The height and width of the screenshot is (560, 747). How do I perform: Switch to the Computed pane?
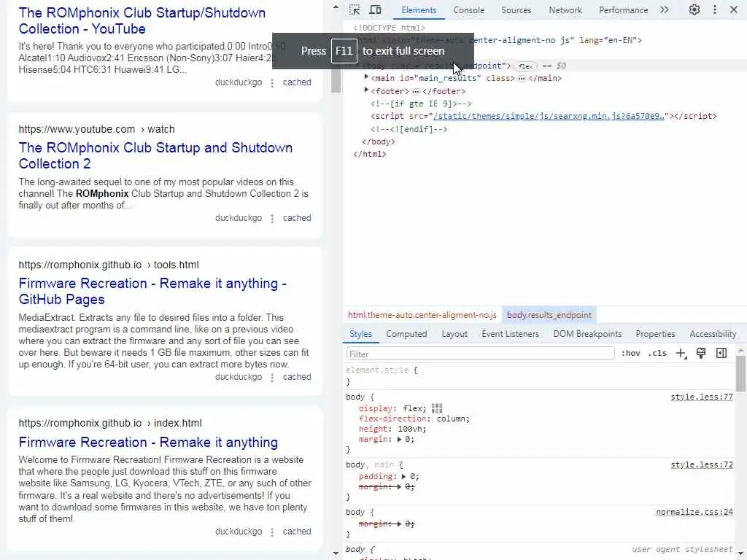[x=406, y=334]
